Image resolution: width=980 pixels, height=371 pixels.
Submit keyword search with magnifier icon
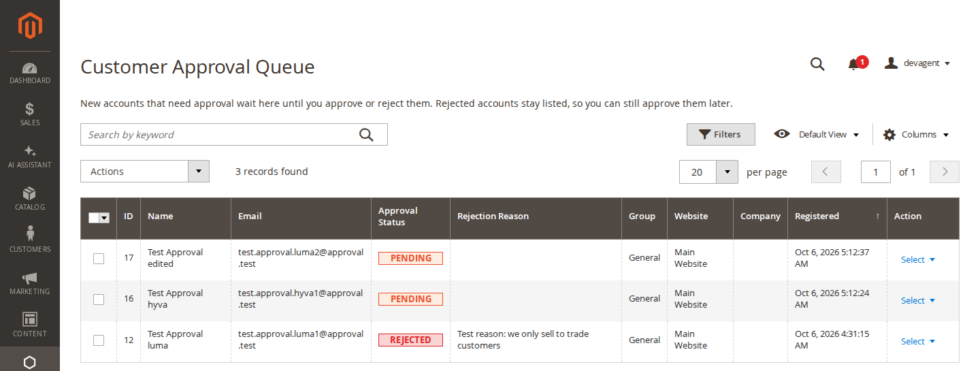(x=366, y=135)
